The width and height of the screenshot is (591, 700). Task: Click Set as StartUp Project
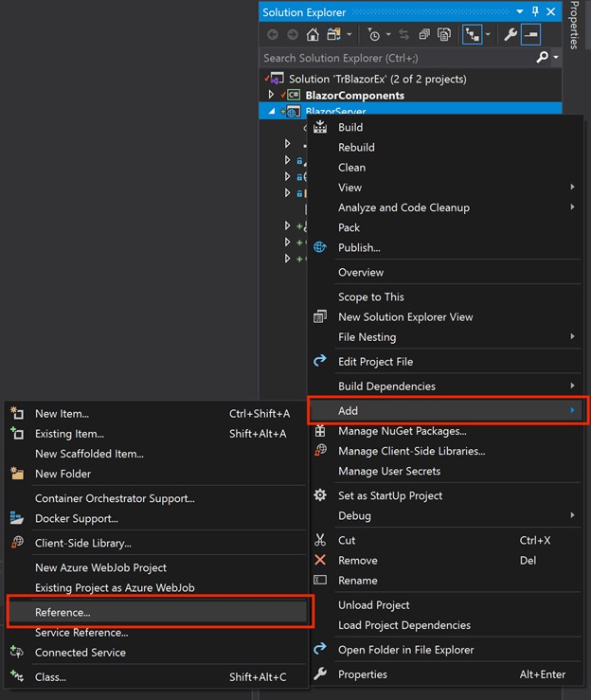click(390, 495)
